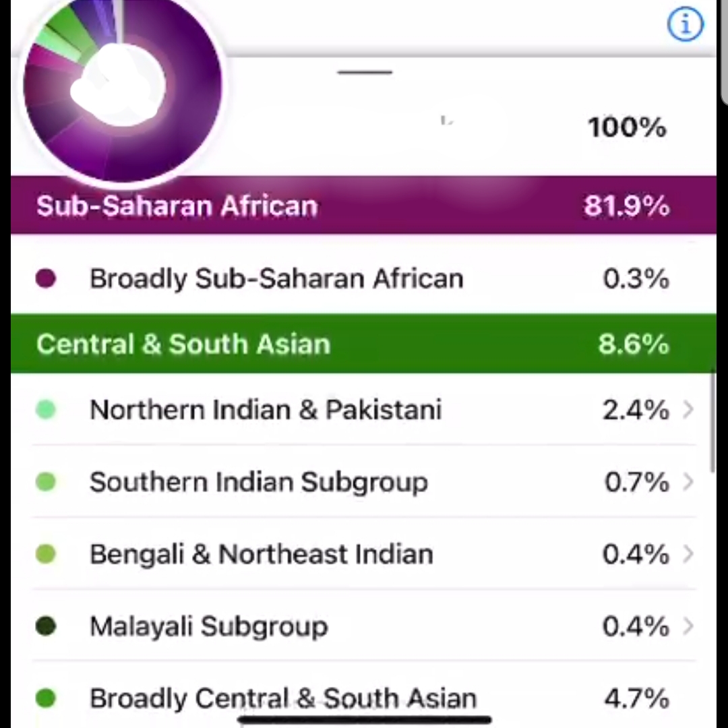Image resolution: width=728 pixels, height=728 pixels.
Task: Click the 100% total label
Action: click(627, 127)
